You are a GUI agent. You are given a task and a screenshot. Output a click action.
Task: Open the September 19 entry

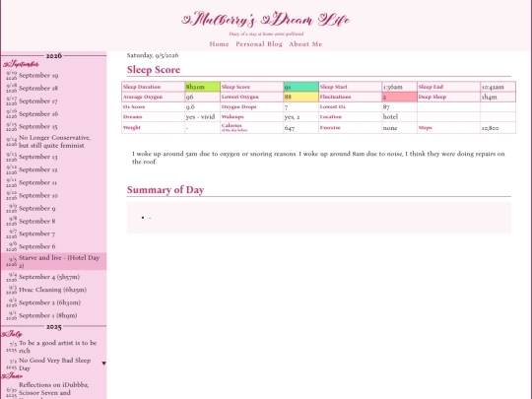tap(38, 75)
